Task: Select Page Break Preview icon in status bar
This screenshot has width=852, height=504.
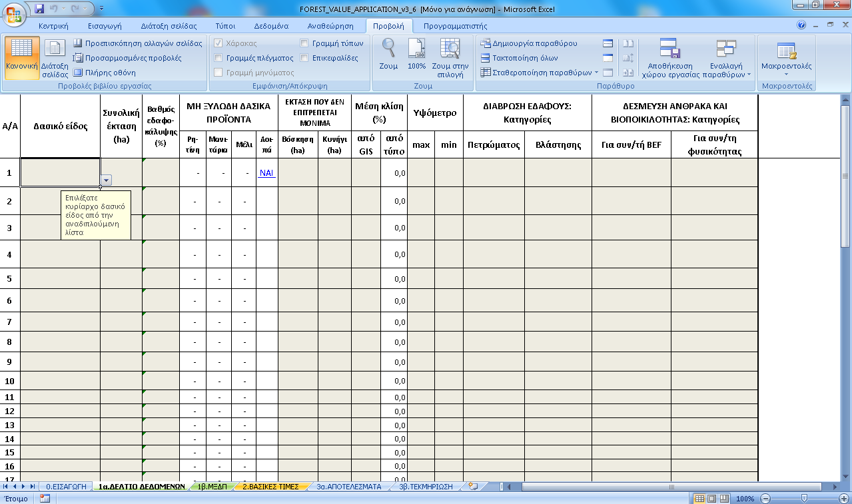Action: pyautogui.click(x=723, y=498)
